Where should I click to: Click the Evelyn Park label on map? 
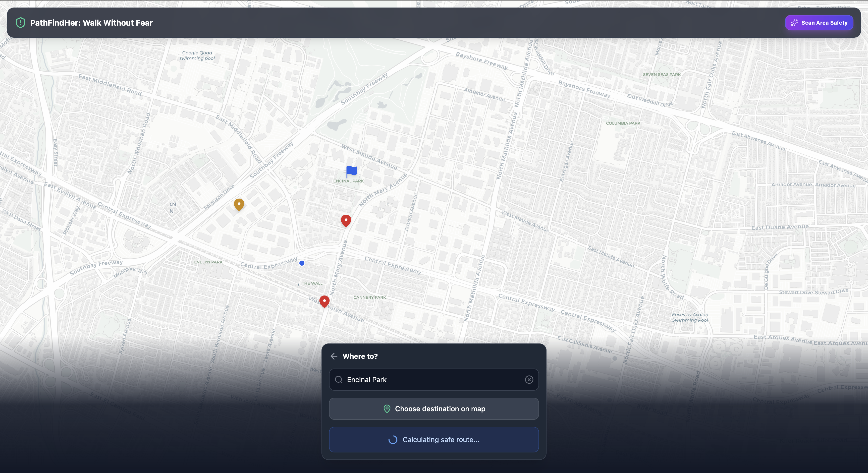click(208, 262)
